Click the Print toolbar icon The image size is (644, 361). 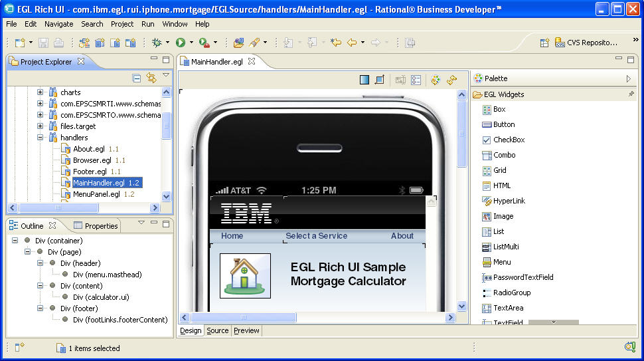coord(58,43)
